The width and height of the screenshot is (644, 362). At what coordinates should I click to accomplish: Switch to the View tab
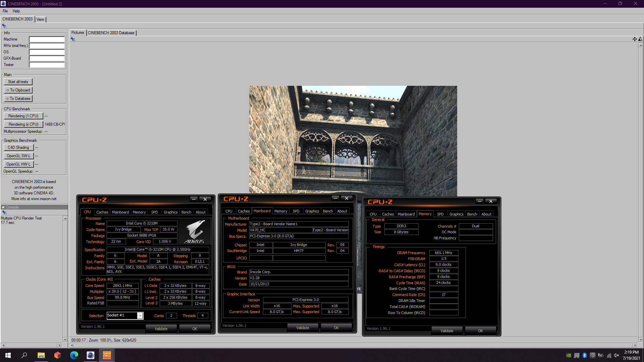tap(40, 19)
